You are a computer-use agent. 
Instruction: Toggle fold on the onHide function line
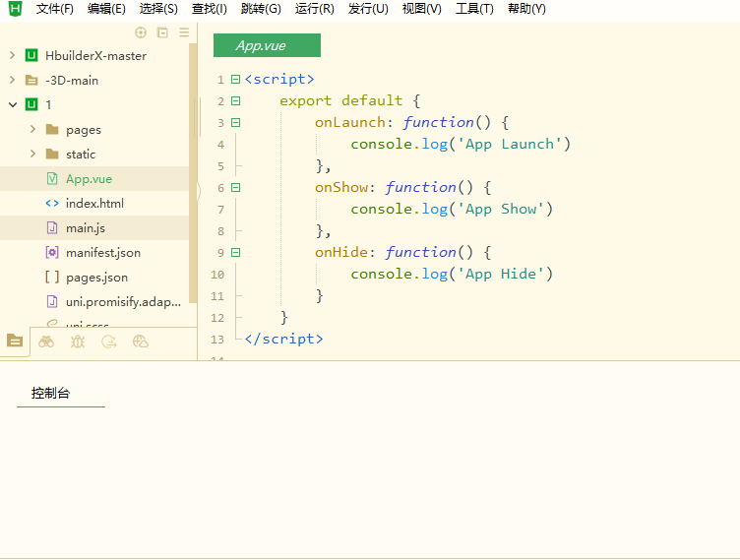click(235, 252)
